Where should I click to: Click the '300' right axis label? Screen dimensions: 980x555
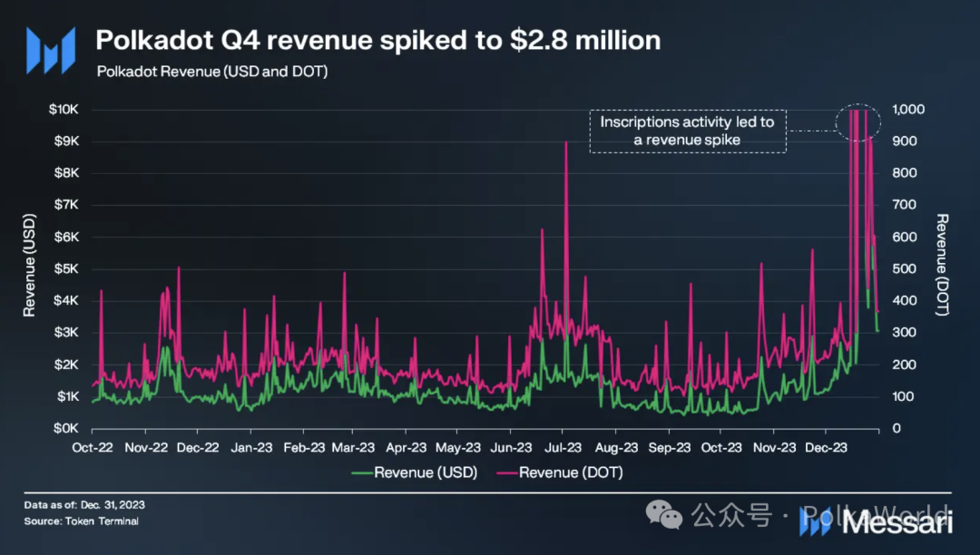(905, 333)
